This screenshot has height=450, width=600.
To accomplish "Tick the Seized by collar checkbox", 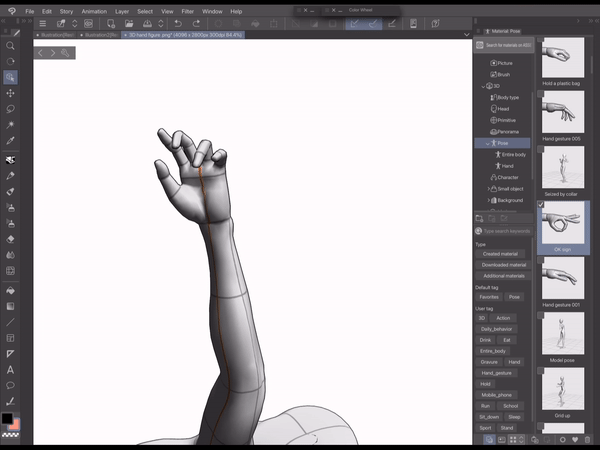I will 542,149.
